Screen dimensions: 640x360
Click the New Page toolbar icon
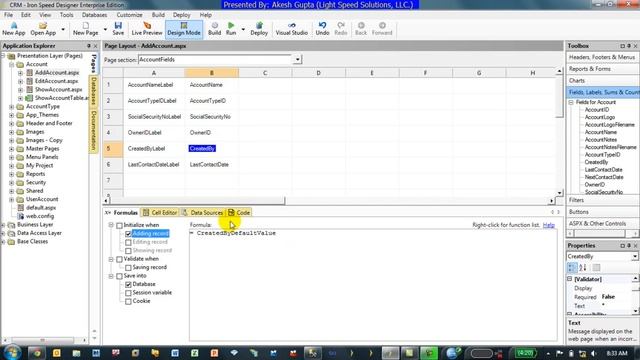pos(86,29)
